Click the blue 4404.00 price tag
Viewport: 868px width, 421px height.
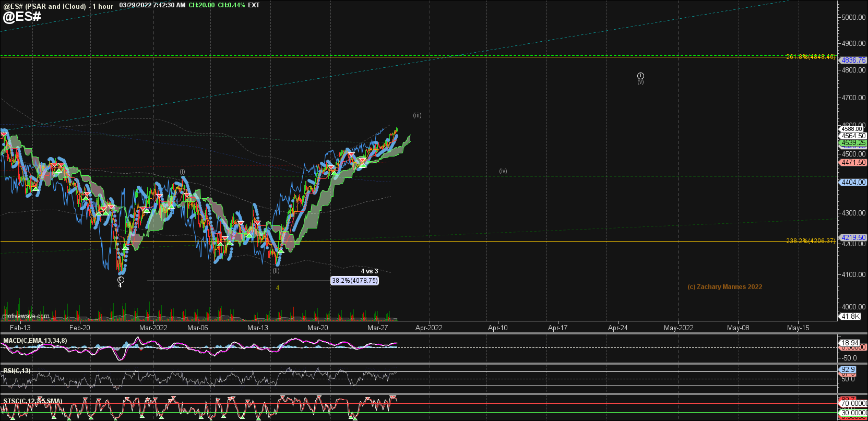click(853, 182)
